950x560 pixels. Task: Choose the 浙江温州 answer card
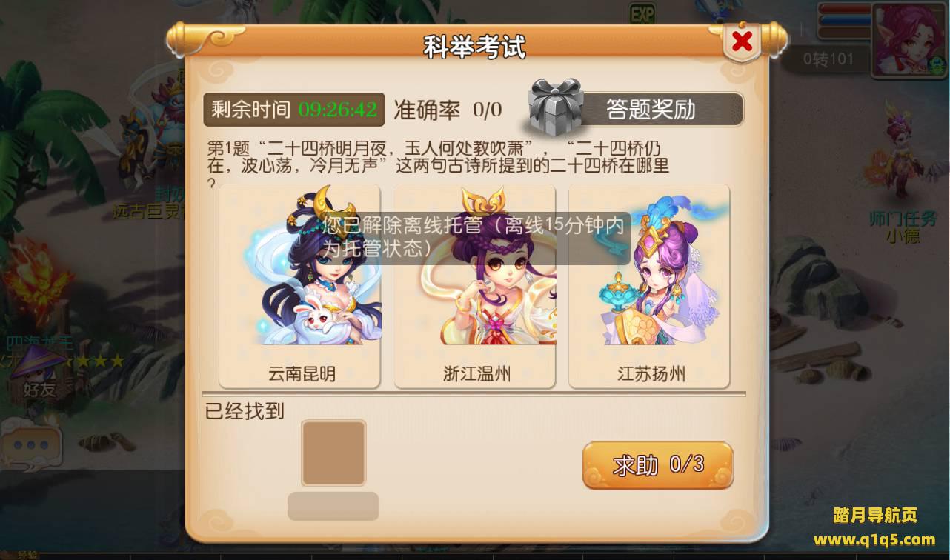click(475, 286)
